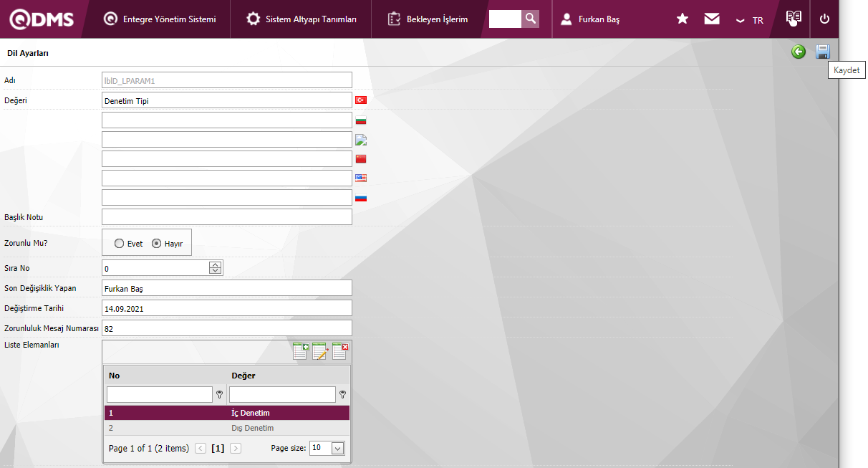
Task: Click the field beside Chinese flag
Action: click(227, 158)
